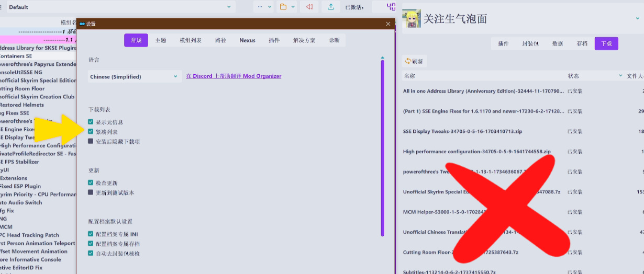Image resolution: width=644 pixels, height=274 pixels.
Task: Open the Discord Mod Organizer translation link
Action: click(x=234, y=76)
